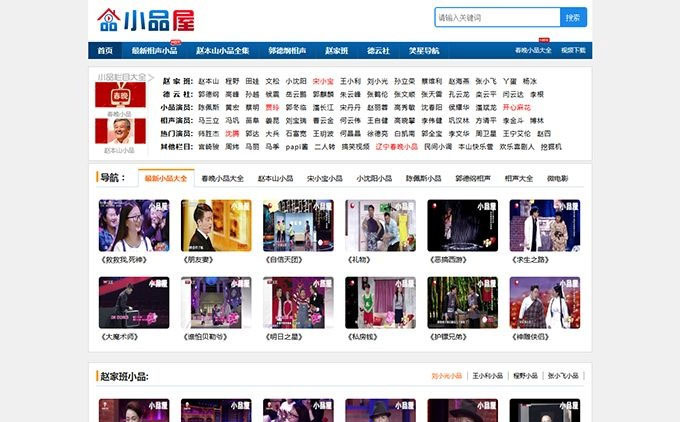This screenshot has width=680, height=422.
Task: Click the 大兵 actor link
Action: pos(272,134)
